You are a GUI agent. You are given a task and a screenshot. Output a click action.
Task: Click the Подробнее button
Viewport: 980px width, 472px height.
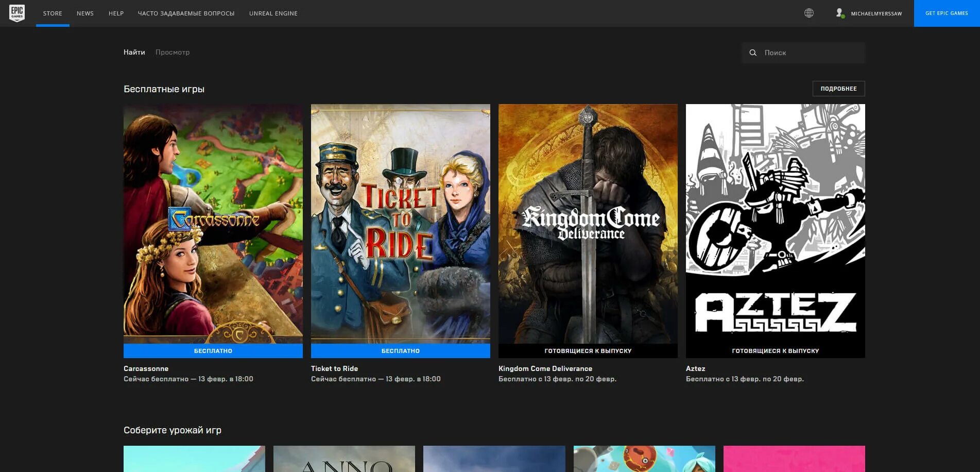(x=839, y=89)
